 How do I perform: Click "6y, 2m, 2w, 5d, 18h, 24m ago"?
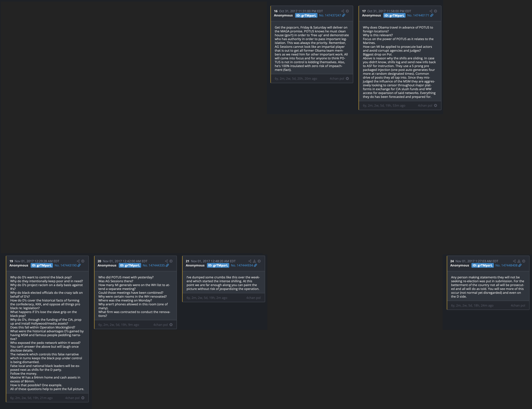pos(472,306)
